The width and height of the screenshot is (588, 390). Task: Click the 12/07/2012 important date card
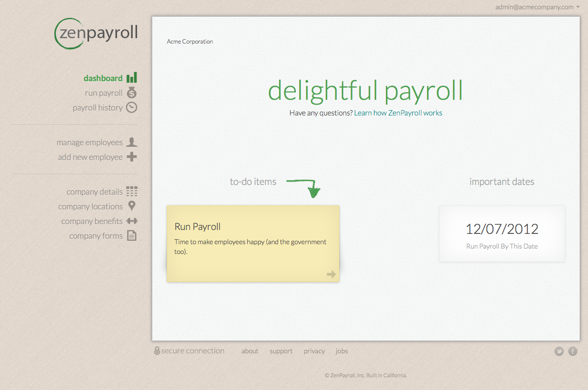[x=502, y=234]
